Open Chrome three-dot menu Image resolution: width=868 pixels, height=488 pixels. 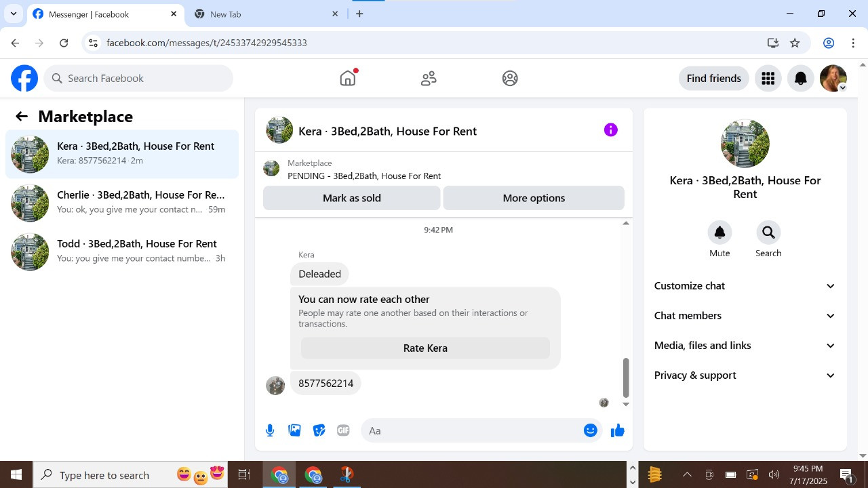853,43
